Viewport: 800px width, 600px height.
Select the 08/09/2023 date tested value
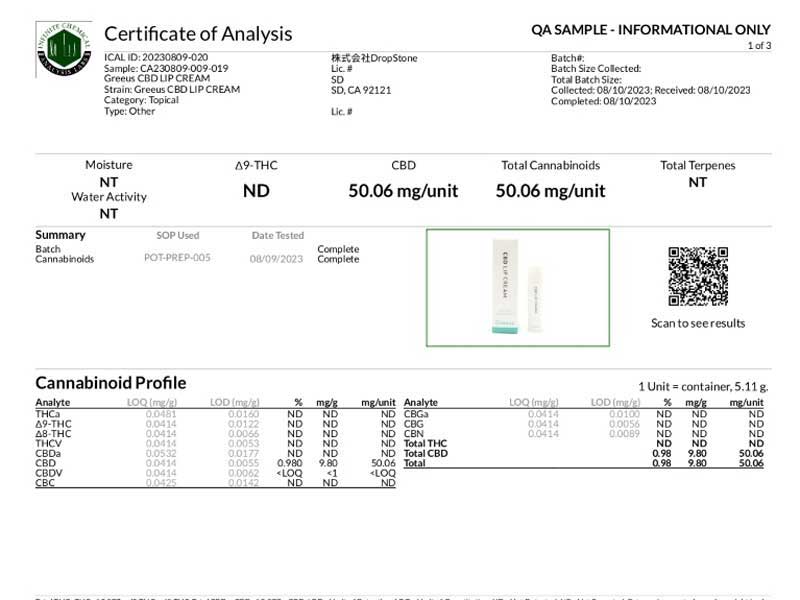277,258
